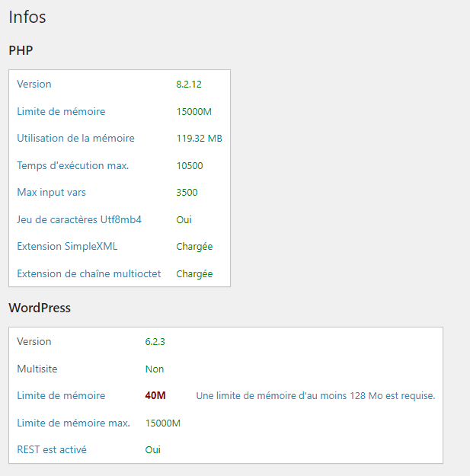Click Utilisation de la mémoire label
This screenshot has height=476, width=470.
(75, 138)
